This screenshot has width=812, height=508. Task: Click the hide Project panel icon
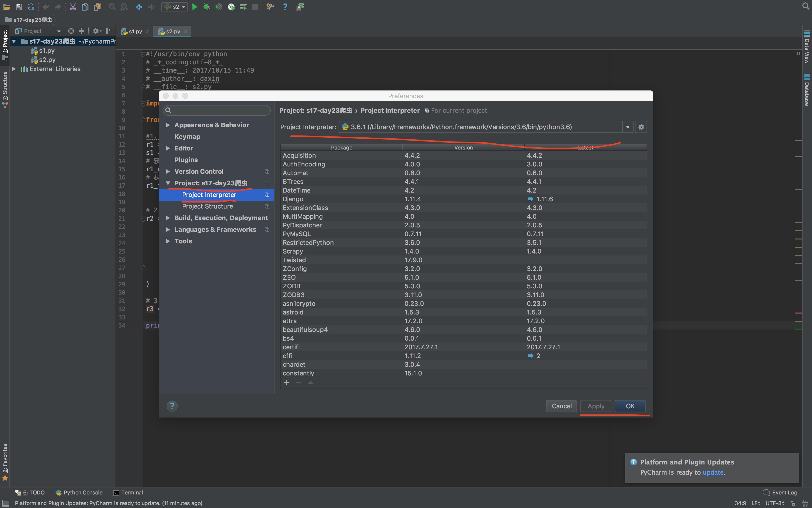(x=109, y=31)
